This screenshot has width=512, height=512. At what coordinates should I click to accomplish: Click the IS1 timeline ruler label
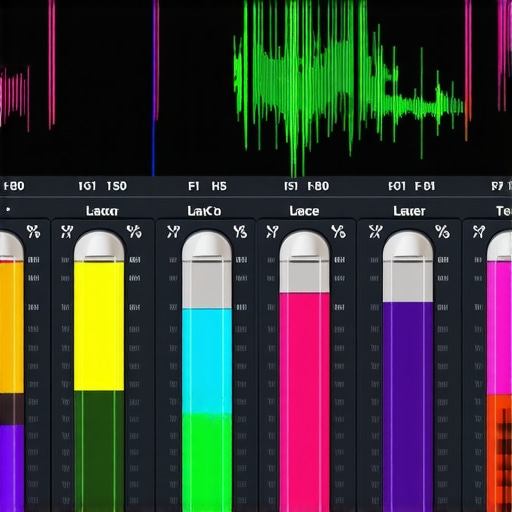pos(291,186)
